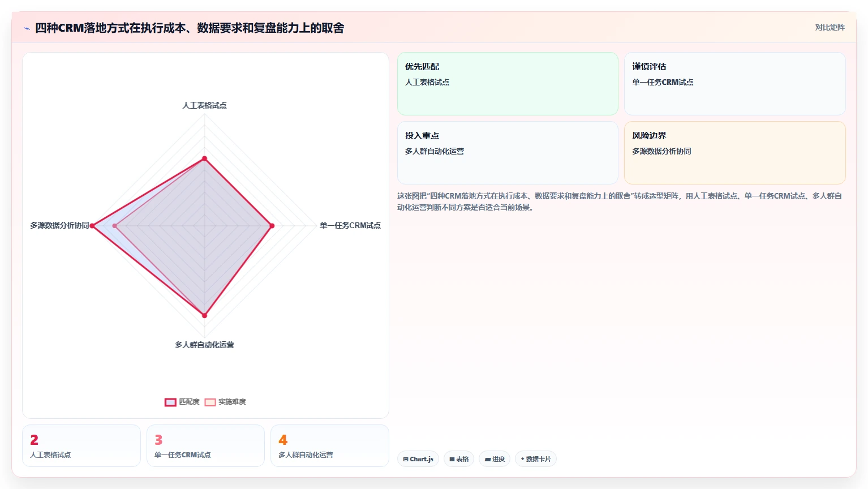Click the lighter pink left radar point
The image size is (868, 489).
pos(115,226)
